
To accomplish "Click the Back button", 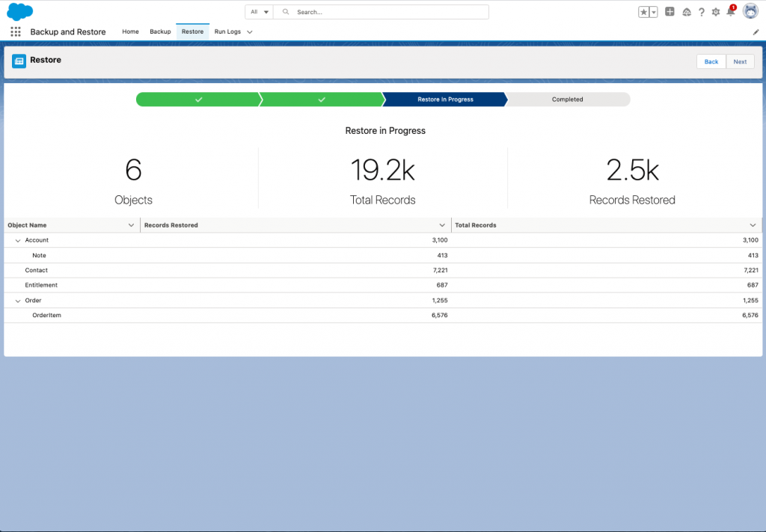I will (711, 61).
